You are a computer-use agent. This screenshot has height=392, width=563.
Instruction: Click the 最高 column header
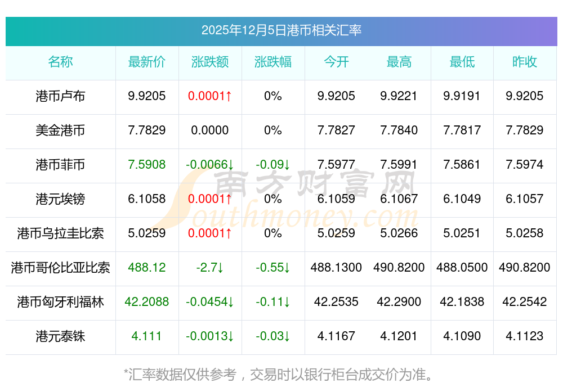[399, 62]
